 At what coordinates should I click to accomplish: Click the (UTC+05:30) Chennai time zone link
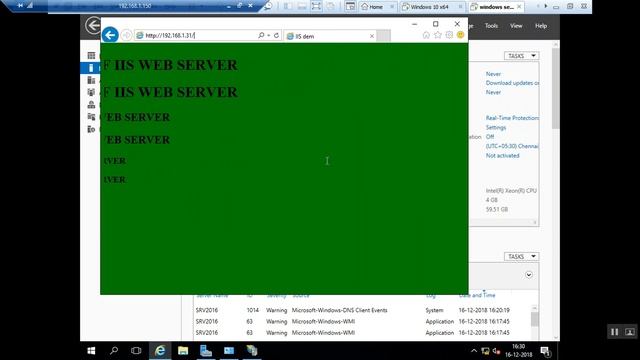[512, 146]
